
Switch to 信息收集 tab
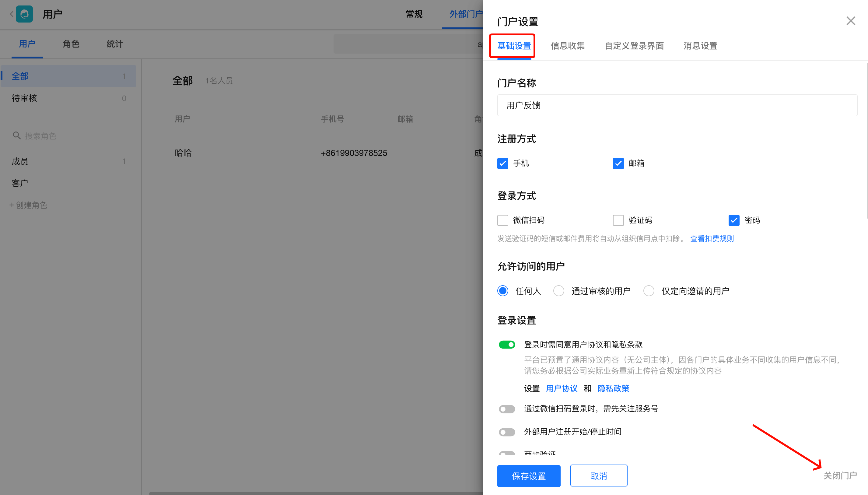pyautogui.click(x=568, y=46)
